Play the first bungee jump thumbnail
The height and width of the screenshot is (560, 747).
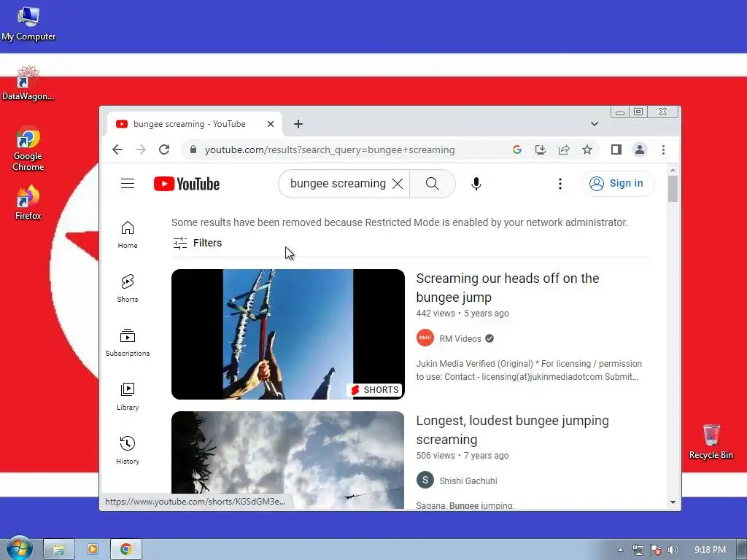pos(287,334)
